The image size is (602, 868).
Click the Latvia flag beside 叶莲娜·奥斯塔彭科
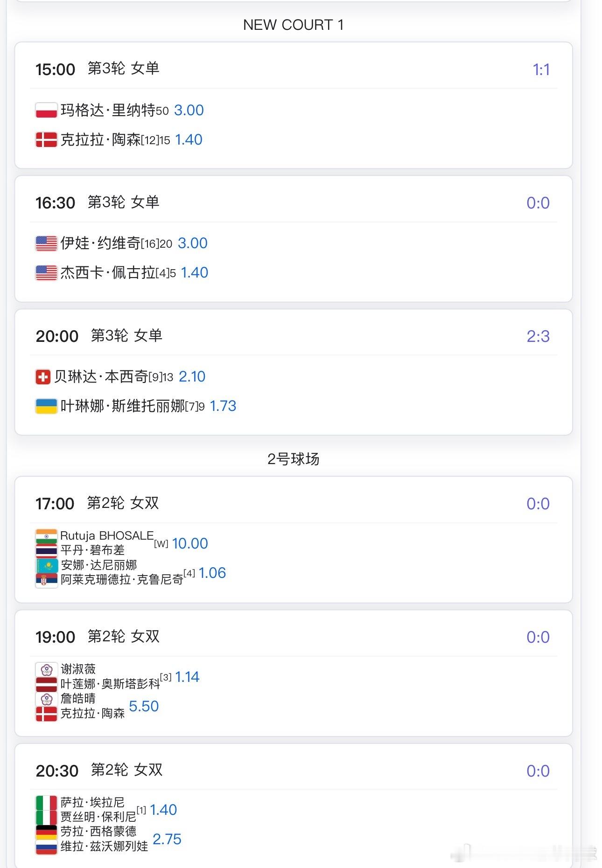pyautogui.click(x=46, y=684)
